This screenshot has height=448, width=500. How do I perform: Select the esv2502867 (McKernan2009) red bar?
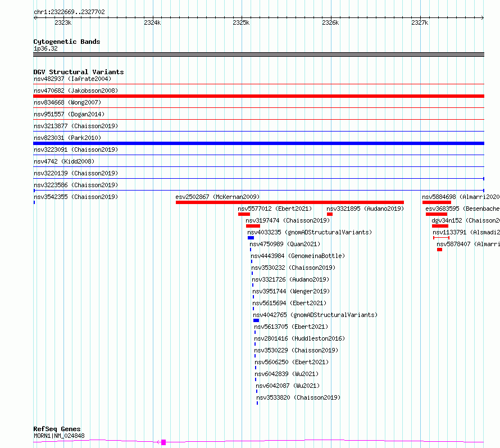tap(290, 202)
